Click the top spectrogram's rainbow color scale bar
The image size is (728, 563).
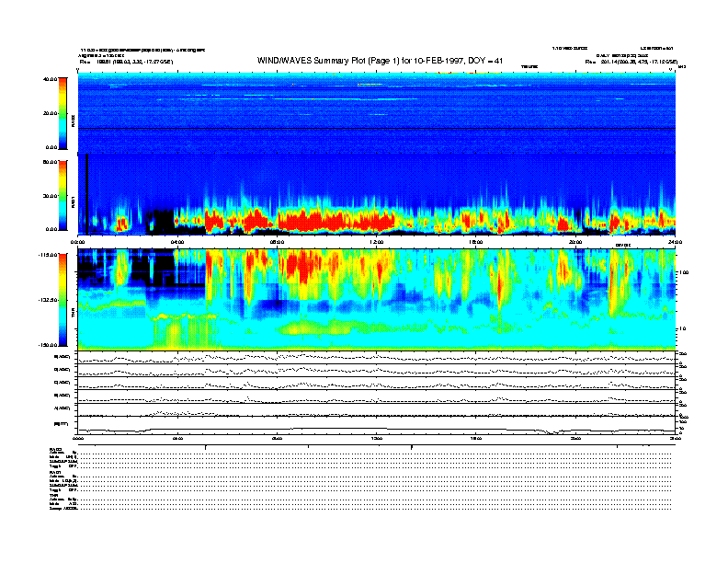click(x=63, y=113)
